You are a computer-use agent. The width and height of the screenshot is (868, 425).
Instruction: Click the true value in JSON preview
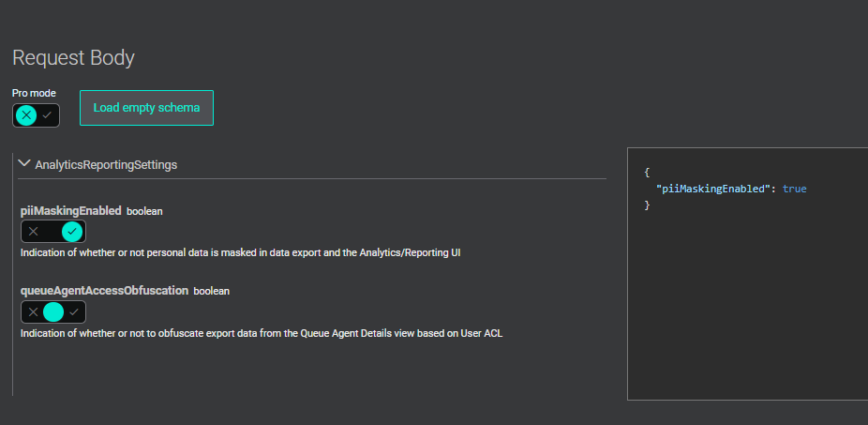[x=794, y=189]
